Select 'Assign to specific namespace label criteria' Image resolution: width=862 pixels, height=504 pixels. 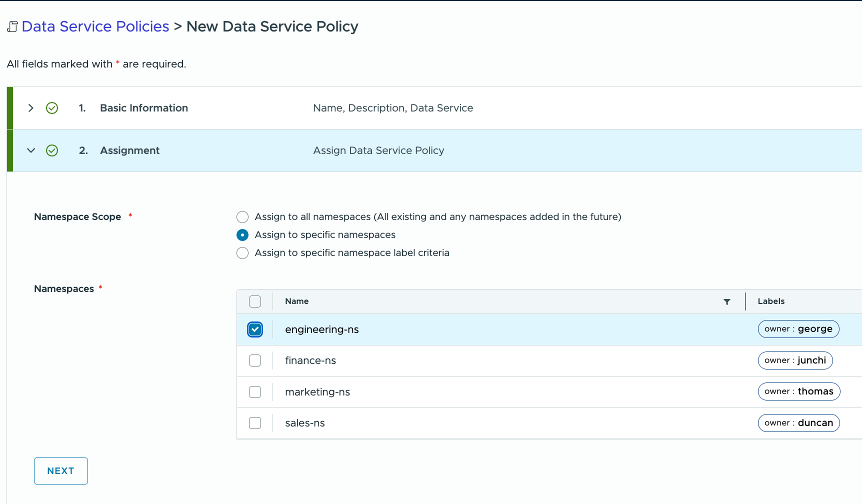pyautogui.click(x=242, y=253)
